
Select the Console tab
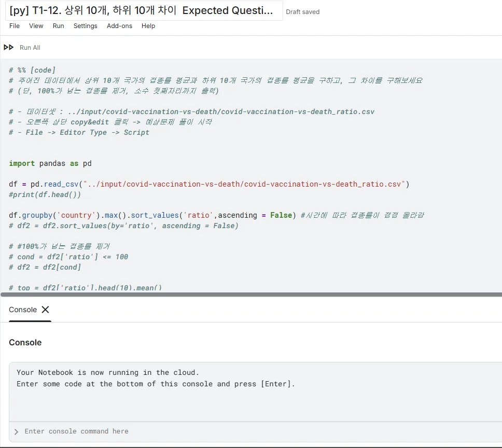pyautogui.click(x=22, y=309)
